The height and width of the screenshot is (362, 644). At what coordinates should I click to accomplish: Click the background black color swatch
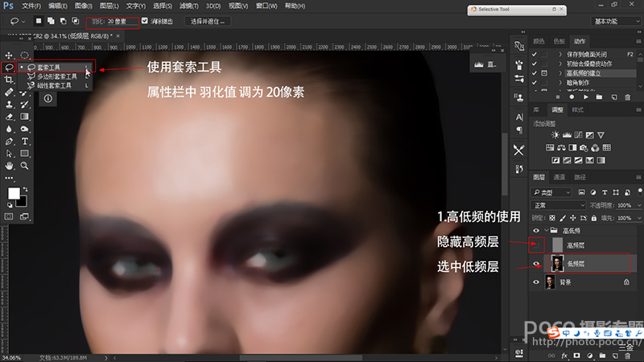pyautogui.click(x=23, y=203)
